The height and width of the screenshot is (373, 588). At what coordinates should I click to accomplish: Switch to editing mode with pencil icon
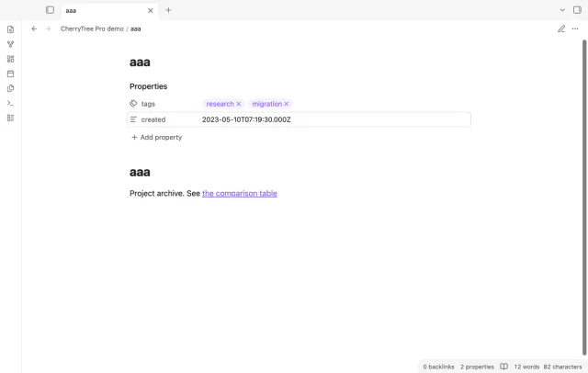(x=561, y=28)
